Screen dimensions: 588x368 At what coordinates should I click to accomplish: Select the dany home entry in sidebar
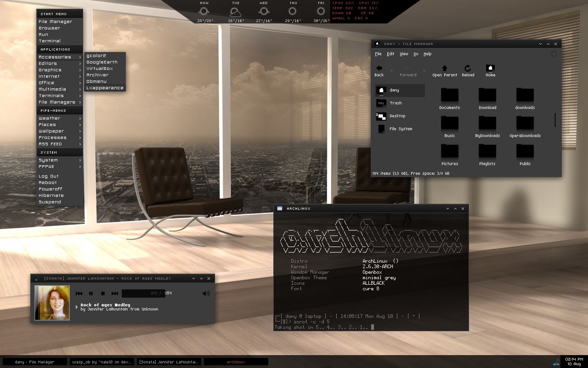tap(400, 90)
